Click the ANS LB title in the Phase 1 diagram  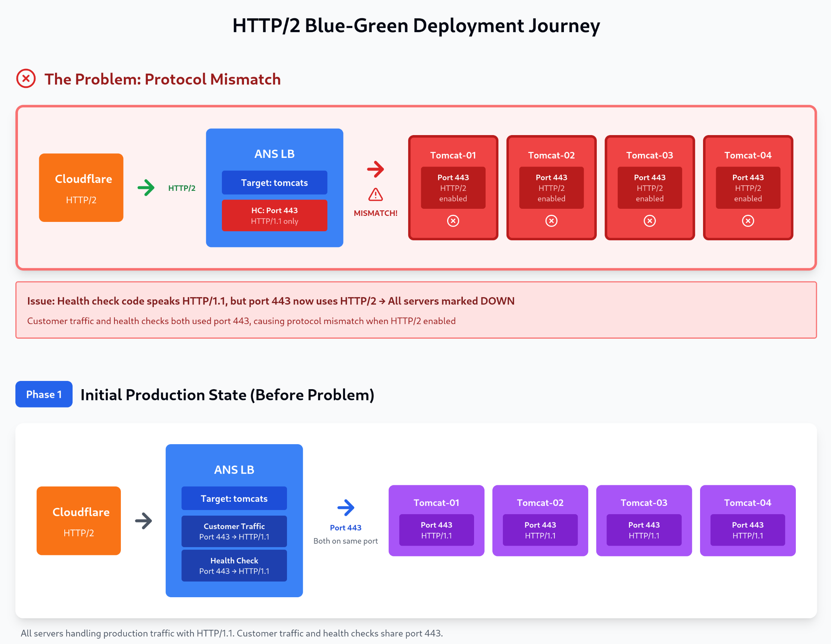point(234,470)
